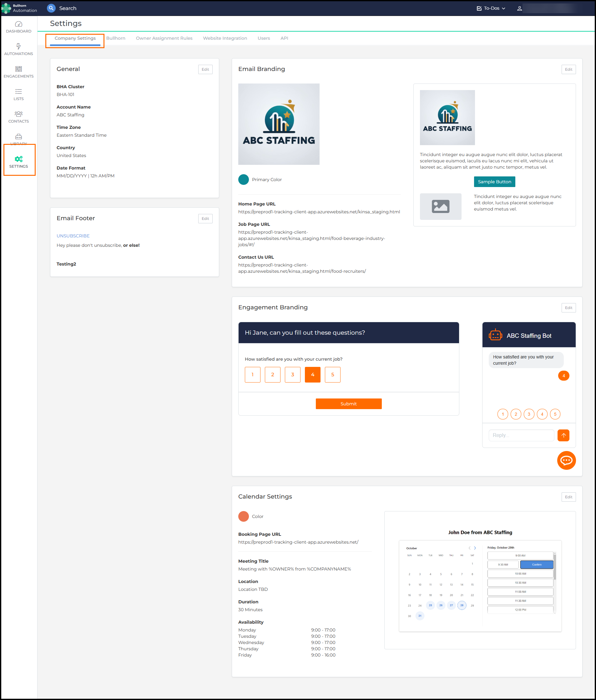Select rating 5 in the survey form
This screenshot has height=700, width=596.
pyautogui.click(x=332, y=374)
